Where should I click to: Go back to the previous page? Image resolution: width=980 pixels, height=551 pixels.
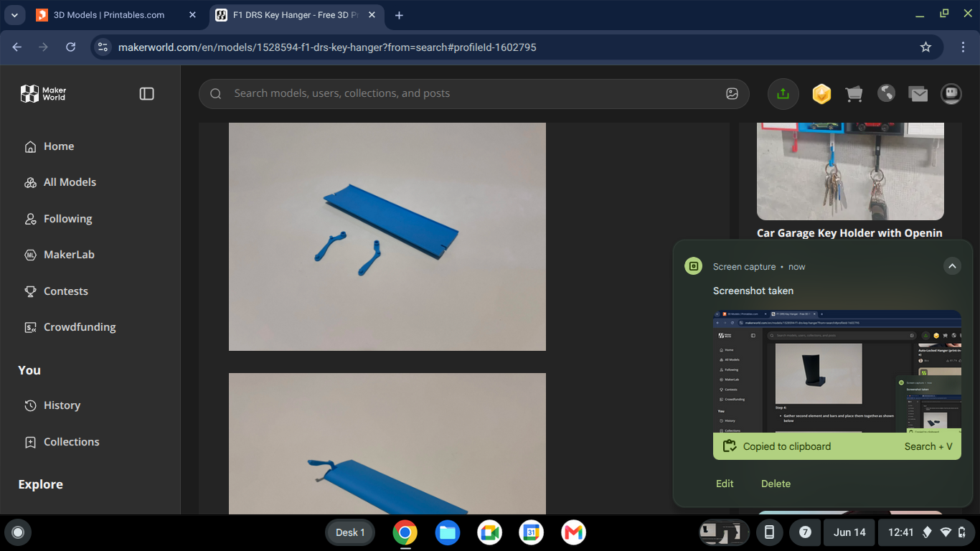tap(17, 47)
